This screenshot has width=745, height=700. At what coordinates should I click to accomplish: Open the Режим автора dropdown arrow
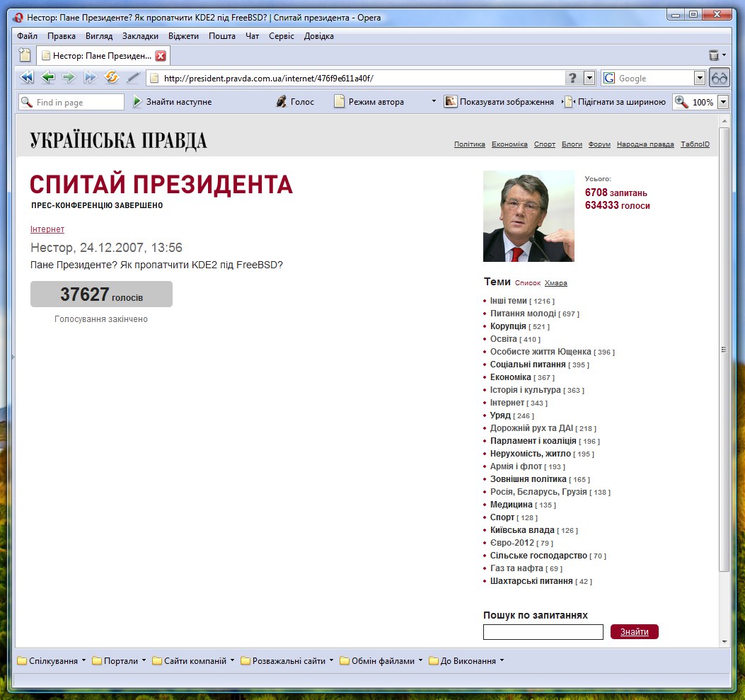click(433, 101)
